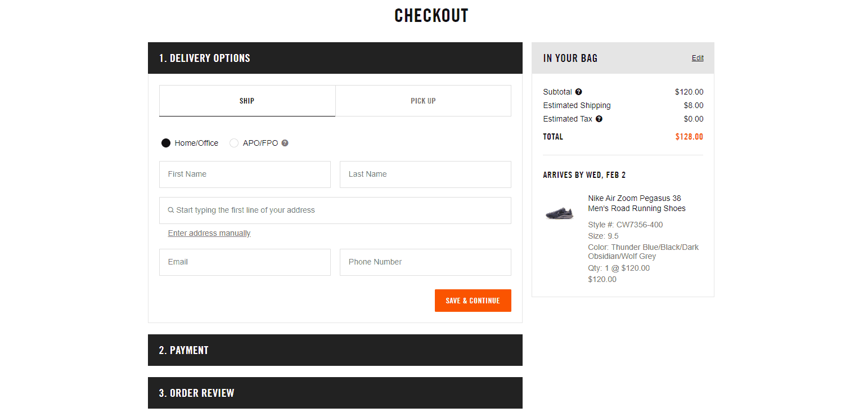The width and height of the screenshot is (868, 412).
Task: Select the Email input field
Action: [x=245, y=262]
